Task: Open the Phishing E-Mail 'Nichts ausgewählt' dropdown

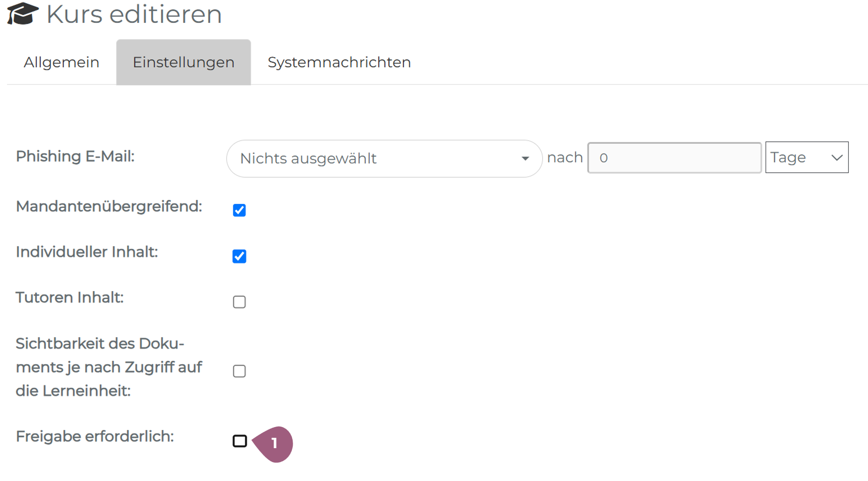Action: [x=384, y=158]
